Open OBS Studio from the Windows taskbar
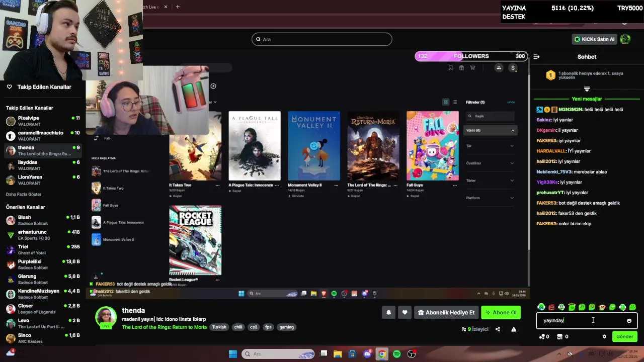Viewport: 644px width, 362px height. (412, 354)
